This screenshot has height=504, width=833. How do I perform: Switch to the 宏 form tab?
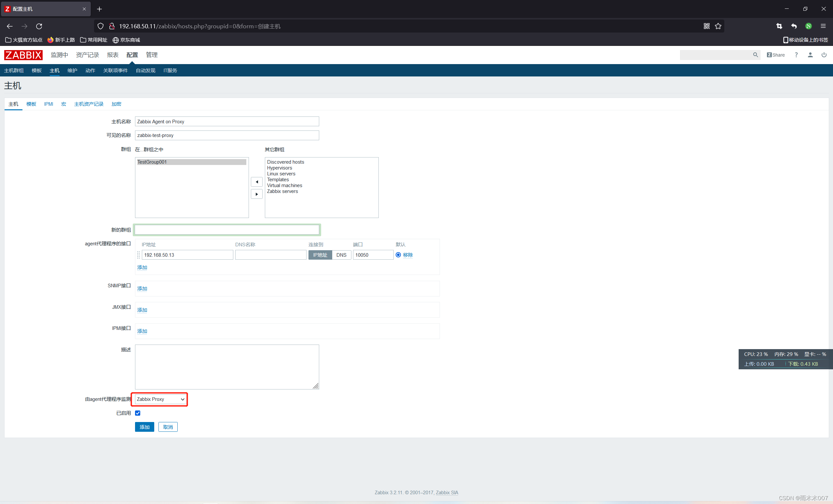63,104
